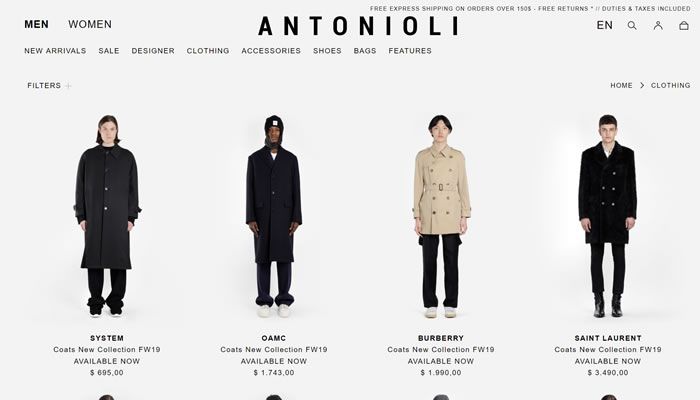Go to the ACCESSORIES category
This screenshot has width=700, height=400.
(271, 51)
